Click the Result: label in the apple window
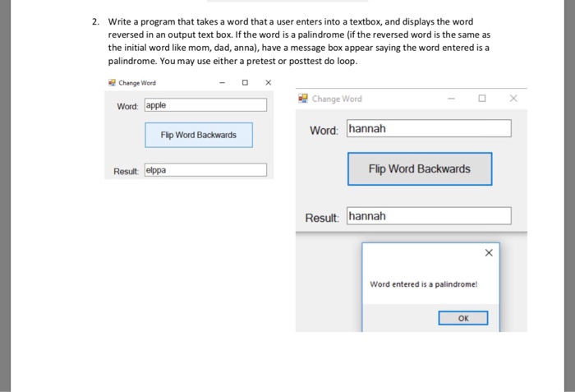 [x=126, y=172]
